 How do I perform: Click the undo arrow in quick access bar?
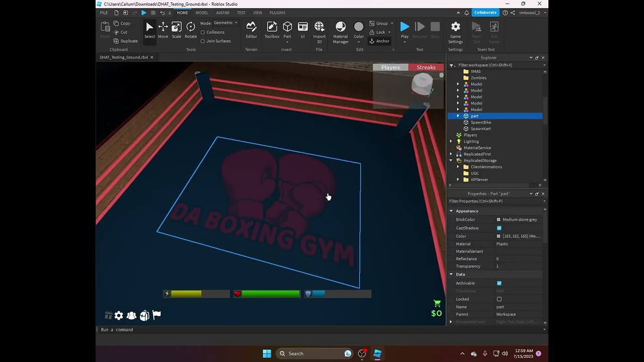click(162, 13)
